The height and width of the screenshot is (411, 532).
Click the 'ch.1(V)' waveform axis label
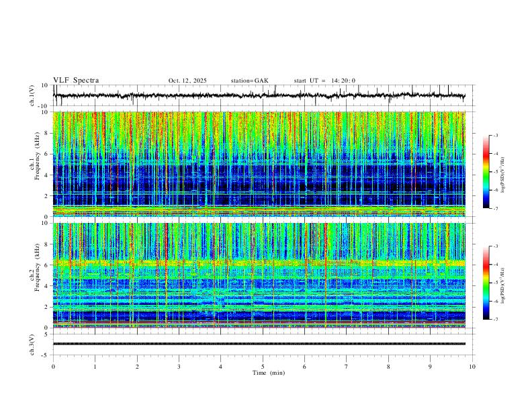(x=32, y=95)
